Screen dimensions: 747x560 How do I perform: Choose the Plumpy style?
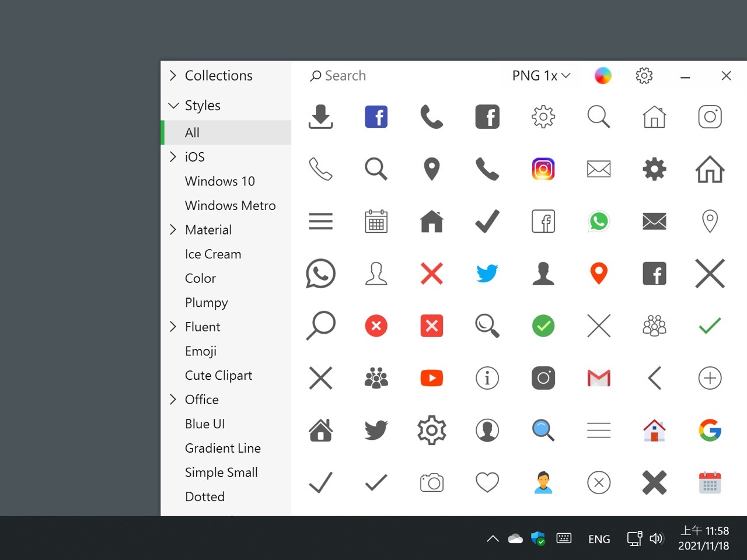tap(206, 303)
